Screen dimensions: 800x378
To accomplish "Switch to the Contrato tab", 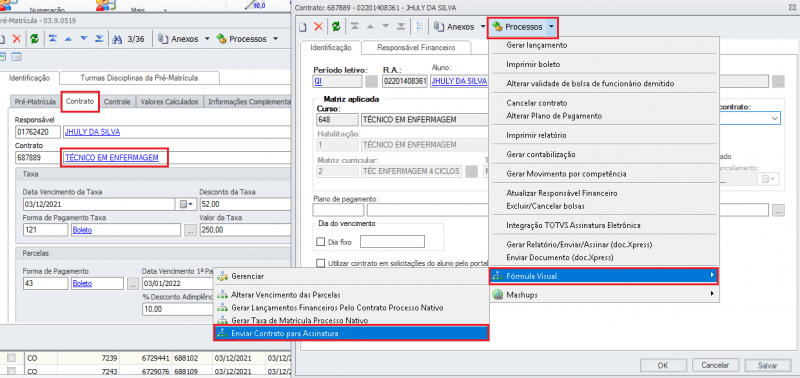I will [x=80, y=102].
